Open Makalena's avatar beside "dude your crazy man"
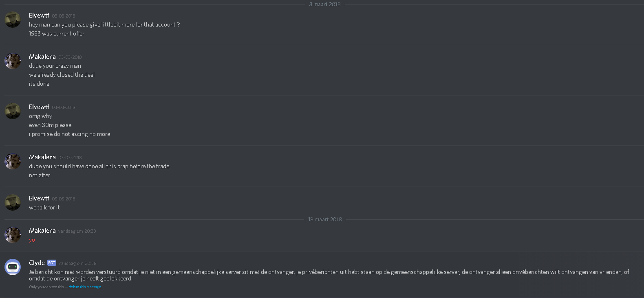This screenshot has width=644, height=298. (13, 61)
